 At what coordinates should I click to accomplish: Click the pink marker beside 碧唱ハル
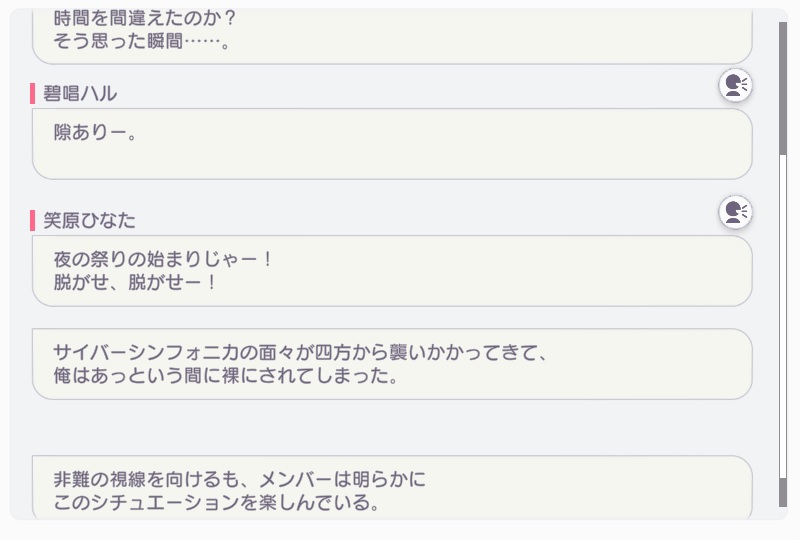tap(33, 94)
